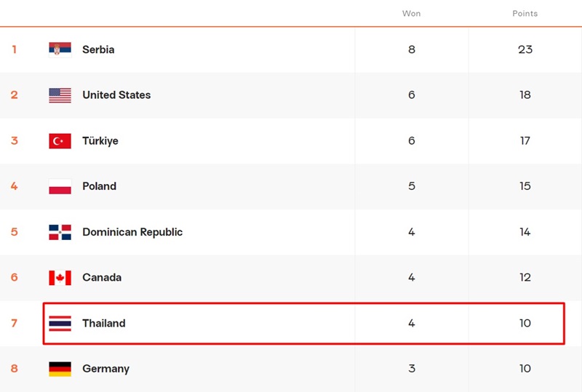582x392 pixels.
Task: Click Poland's won count of 5
Action: tap(412, 186)
